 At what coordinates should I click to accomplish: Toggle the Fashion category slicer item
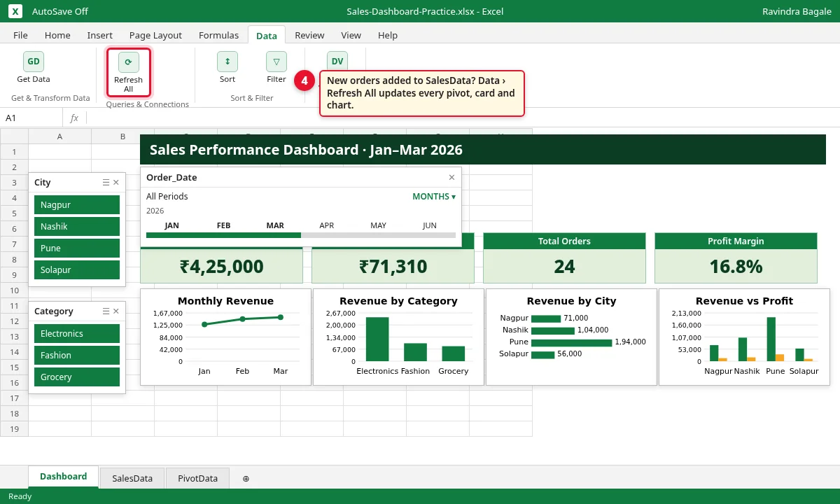(77, 355)
